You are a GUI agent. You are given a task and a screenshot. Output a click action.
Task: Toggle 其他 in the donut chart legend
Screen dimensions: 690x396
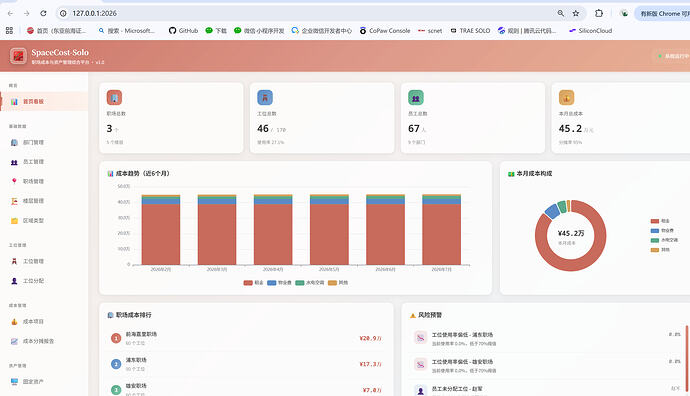click(660, 250)
